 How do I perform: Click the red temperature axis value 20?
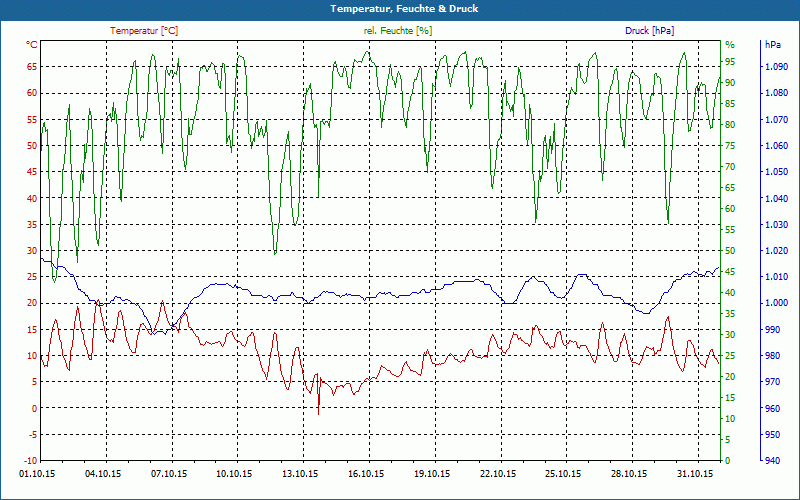pyautogui.click(x=32, y=303)
